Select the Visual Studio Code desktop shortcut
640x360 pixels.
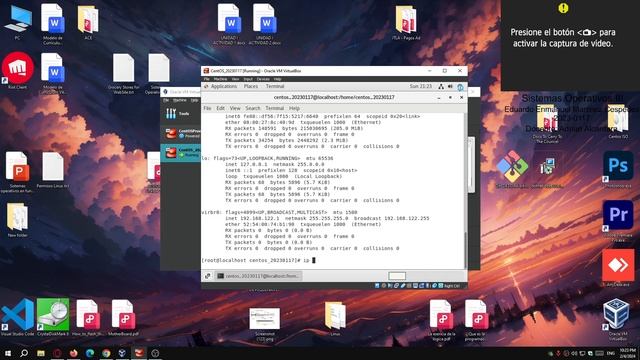[x=18, y=317]
